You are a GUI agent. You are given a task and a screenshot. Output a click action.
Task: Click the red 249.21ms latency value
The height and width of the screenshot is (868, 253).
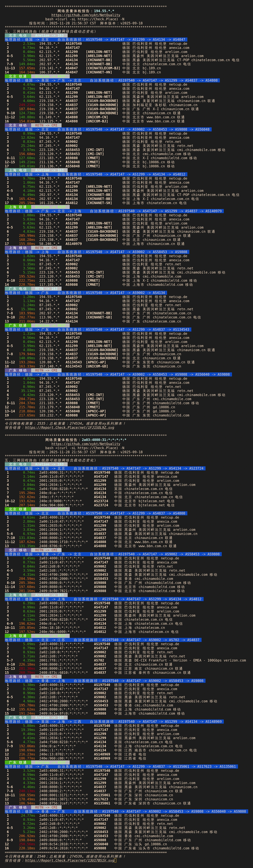coord(27,105)
